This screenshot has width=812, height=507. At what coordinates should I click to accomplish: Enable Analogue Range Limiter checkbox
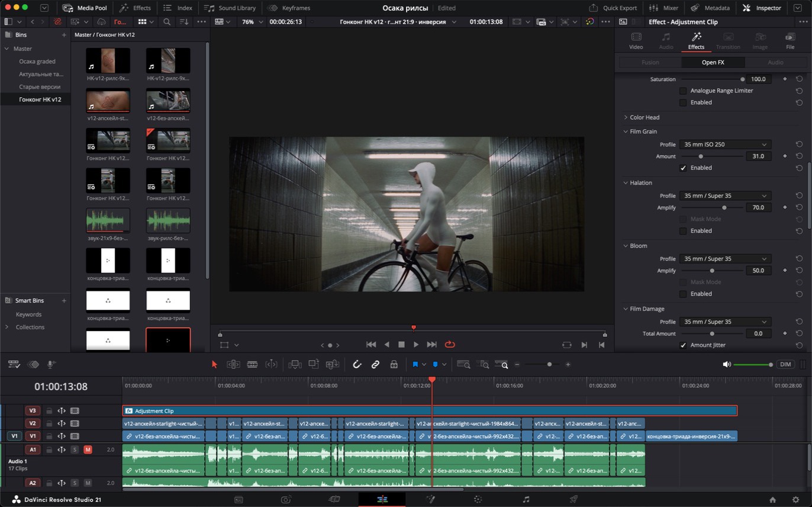pos(683,91)
